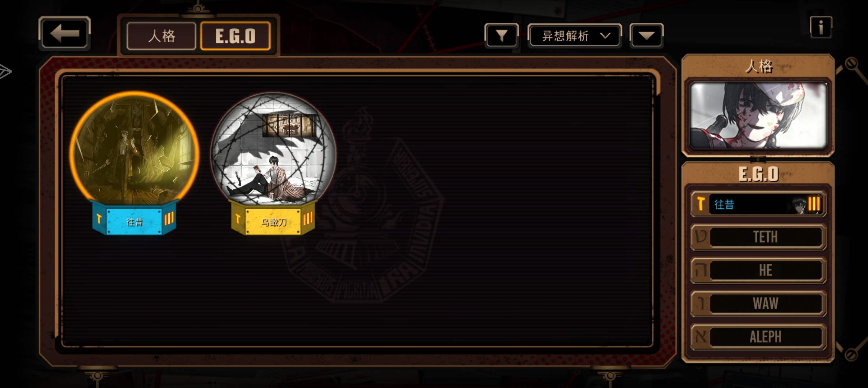
Task: Click the identity portrait under 人格
Action: pos(758,116)
